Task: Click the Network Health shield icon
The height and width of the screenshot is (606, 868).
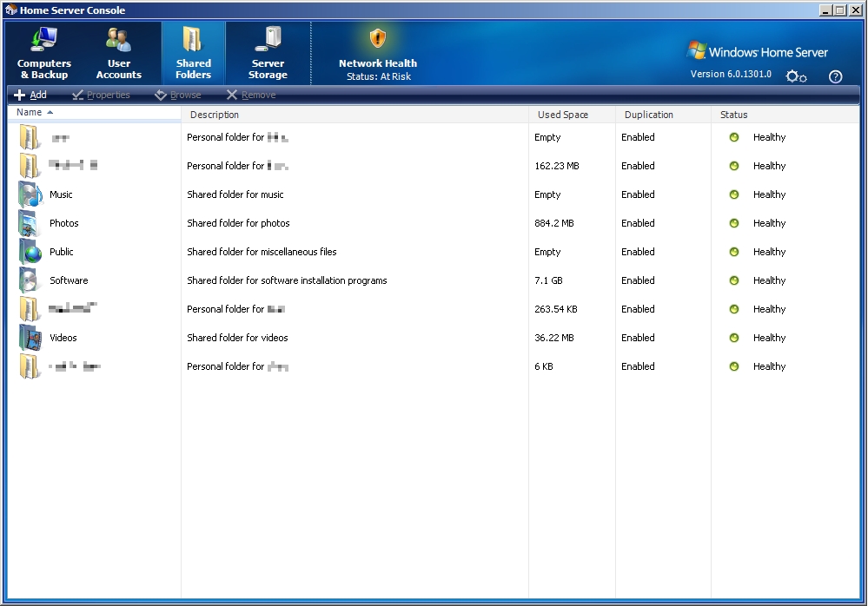Action: tap(377, 39)
